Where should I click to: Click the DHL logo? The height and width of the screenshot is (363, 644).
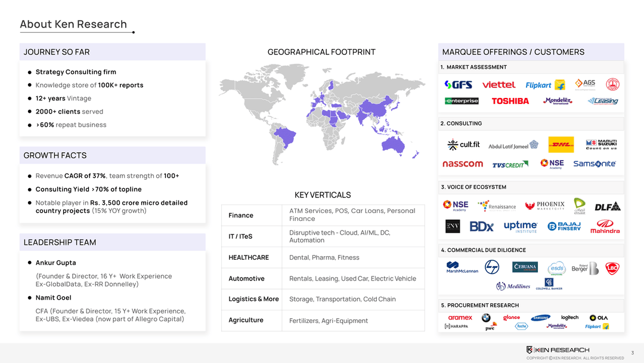(561, 144)
